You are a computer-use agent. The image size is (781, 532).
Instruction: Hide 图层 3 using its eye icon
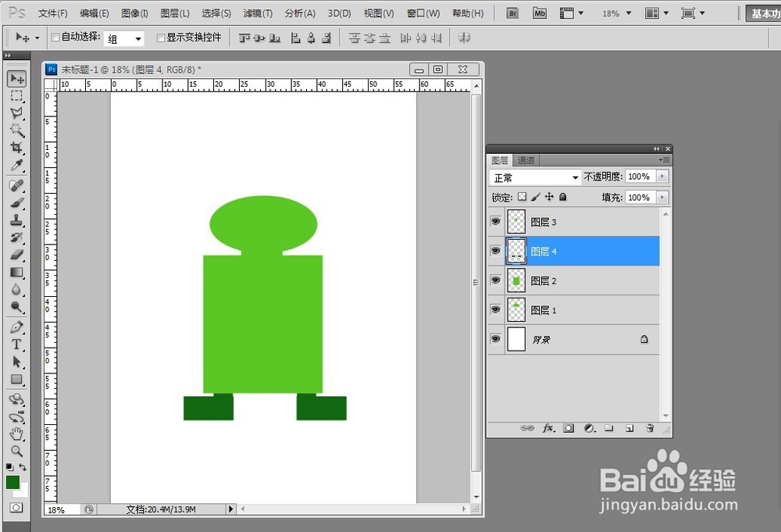point(495,222)
